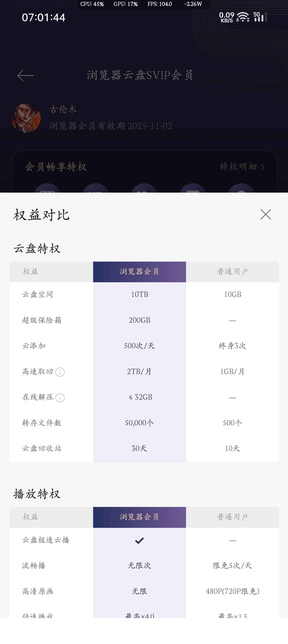Tap the 云盘回收站 row label

42,448
